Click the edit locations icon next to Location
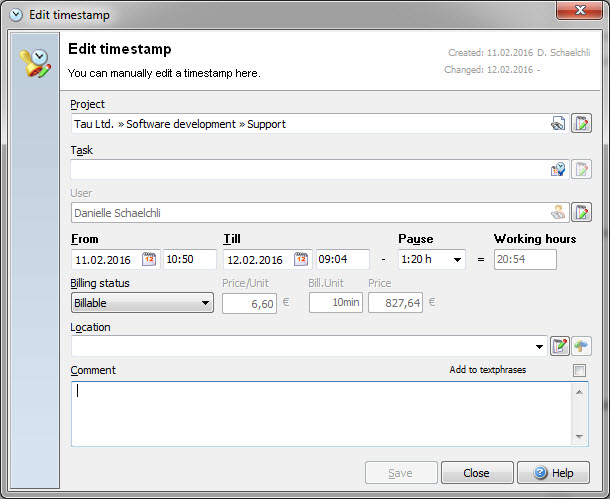 (x=560, y=346)
